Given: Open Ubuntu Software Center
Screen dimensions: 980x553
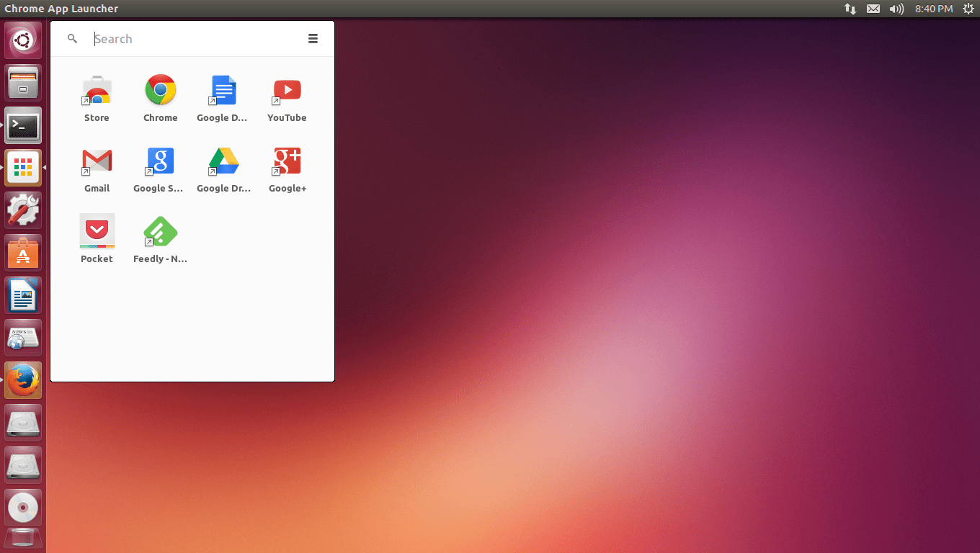Looking at the screenshot, I should coord(23,253).
